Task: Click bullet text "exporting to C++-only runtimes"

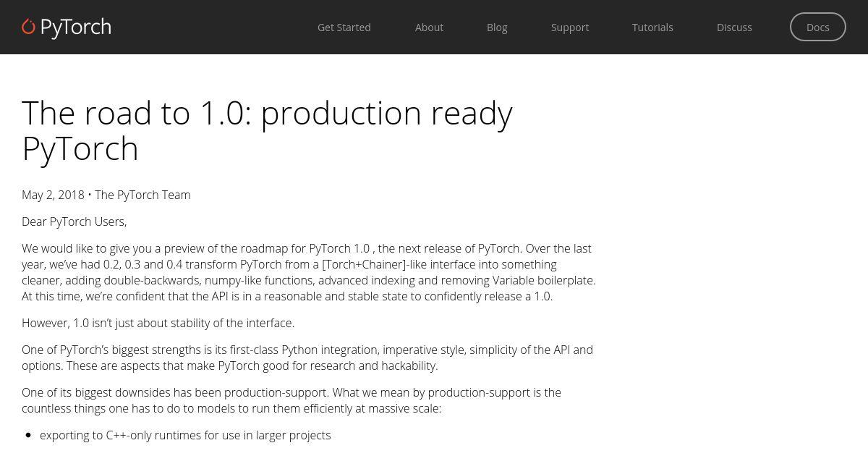Action: (x=185, y=435)
